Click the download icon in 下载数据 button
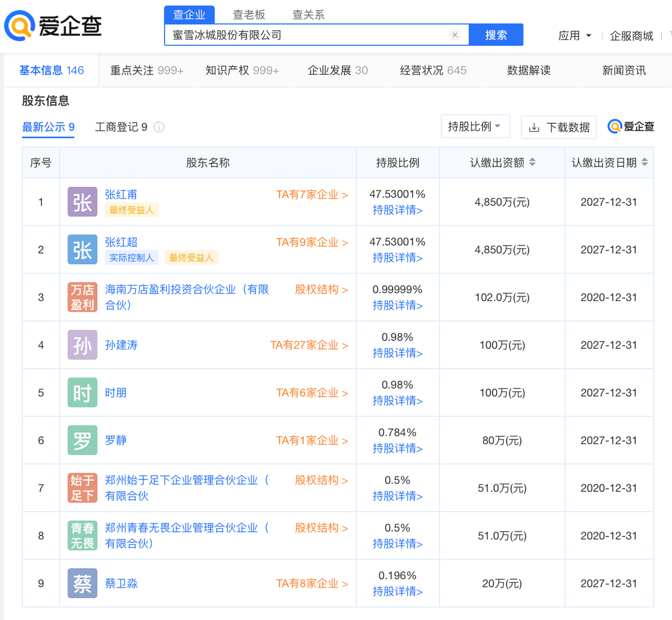This screenshot has height=620, width=672. click(534, 128)
